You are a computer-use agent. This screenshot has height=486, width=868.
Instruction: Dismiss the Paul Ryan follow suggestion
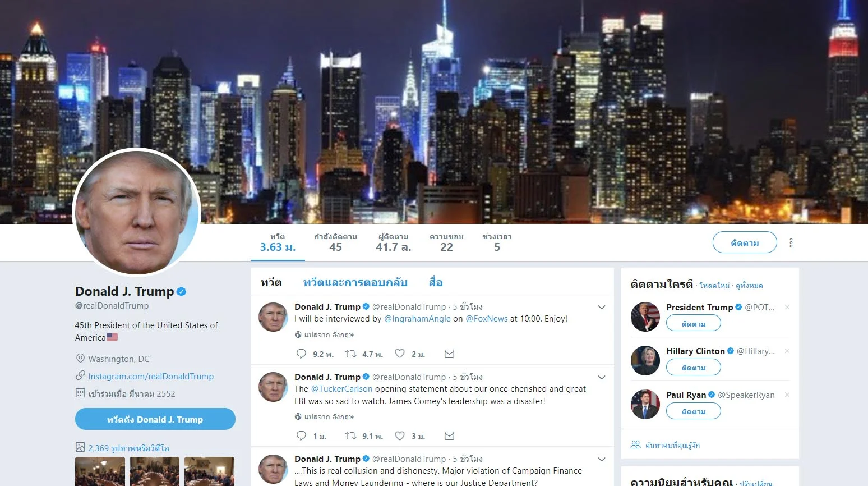coord(787,395)
